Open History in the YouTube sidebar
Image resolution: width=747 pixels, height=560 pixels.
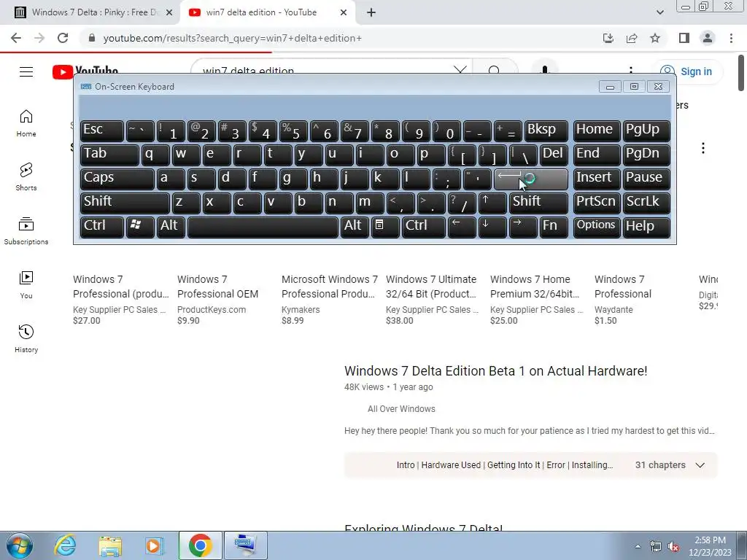(x=26, y=338)
